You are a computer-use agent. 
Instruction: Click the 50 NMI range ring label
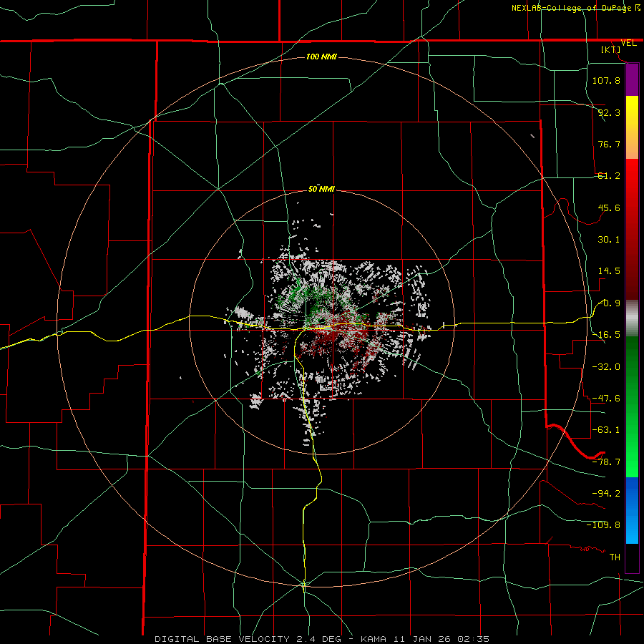tap(321, 189)
